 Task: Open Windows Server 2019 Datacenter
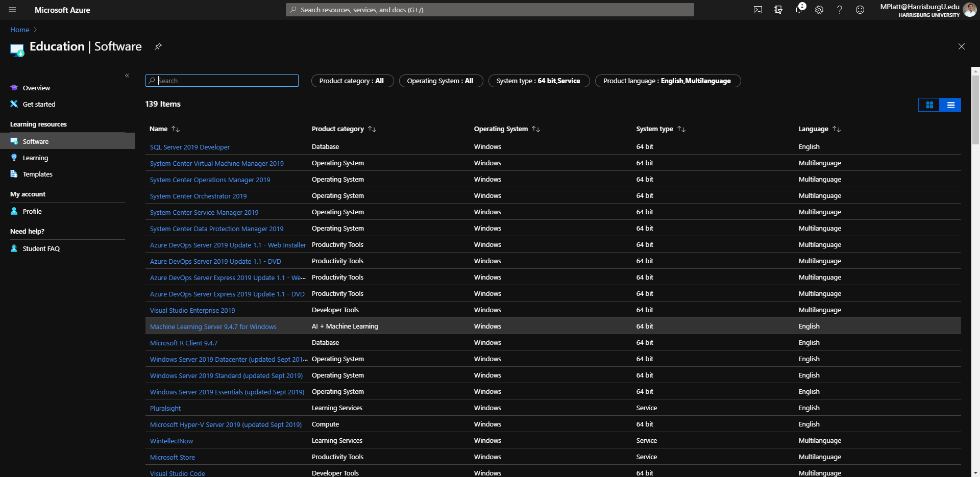229,359
